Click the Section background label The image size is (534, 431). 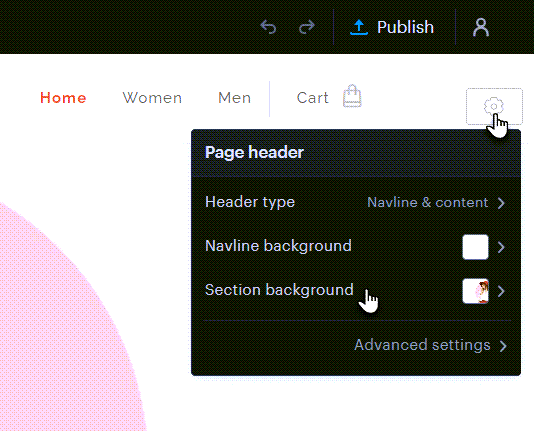[279, 290]
